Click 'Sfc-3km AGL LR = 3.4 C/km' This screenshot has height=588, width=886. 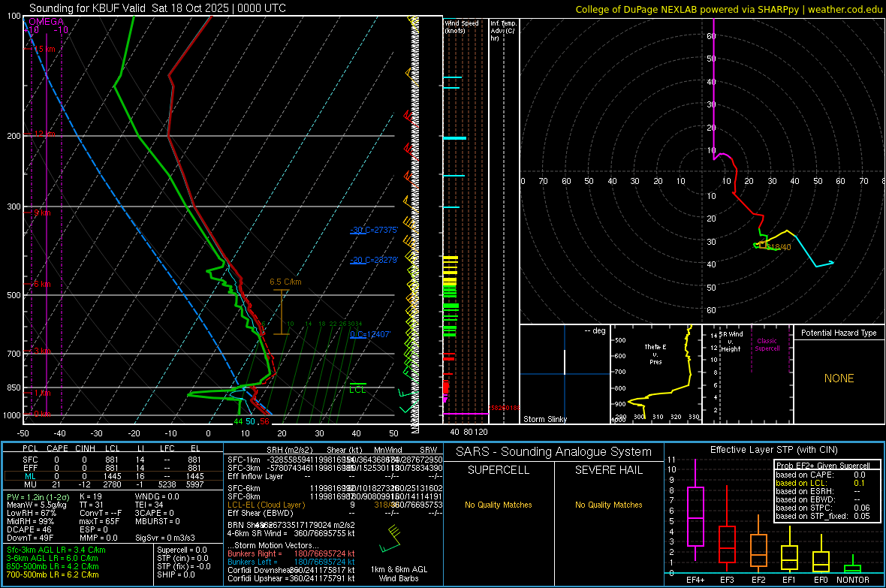(56, 550)
